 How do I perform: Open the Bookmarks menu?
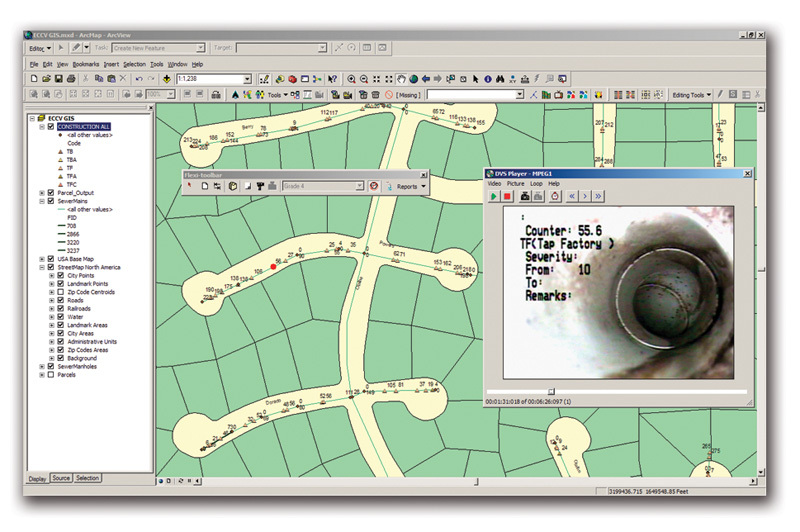point(85,63)
